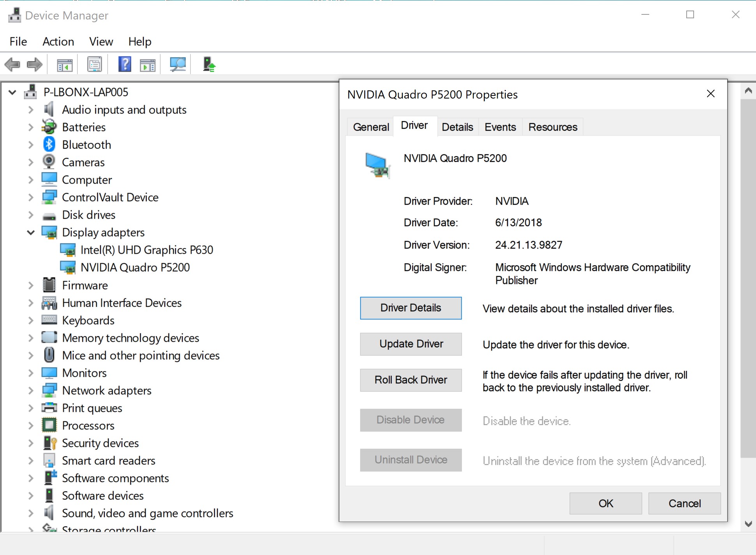Viewport: 756px width, 555px height.
Task: Collapse the P-LBONX-LAP005 root node
Action: [x=12, y=92]
